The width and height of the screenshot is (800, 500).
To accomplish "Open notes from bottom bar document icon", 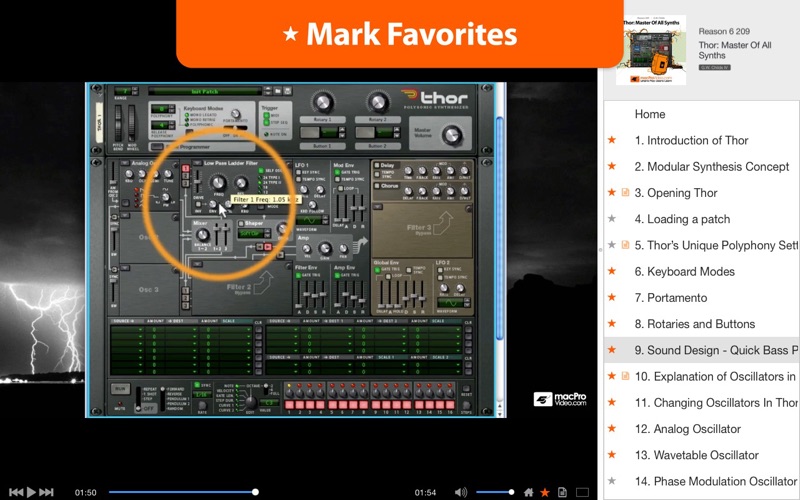I will pyautogui.click(x=562, y=492).
